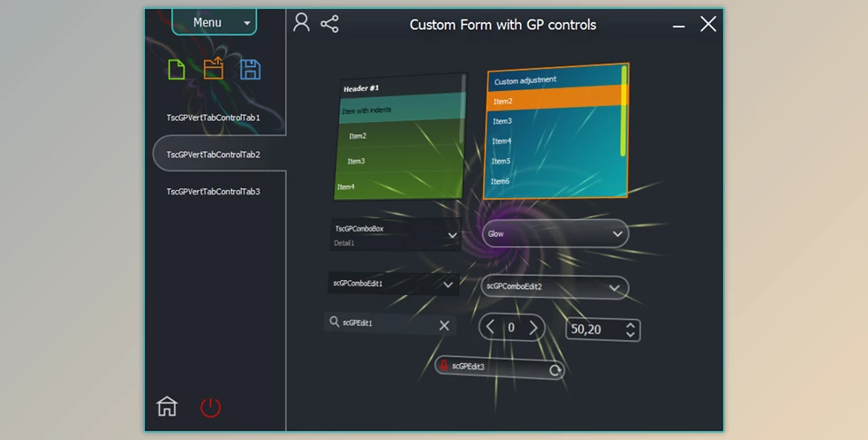Close the Custom Form window
The width and height of the screenshot is (868, 440).
click(x=708, y=24)
